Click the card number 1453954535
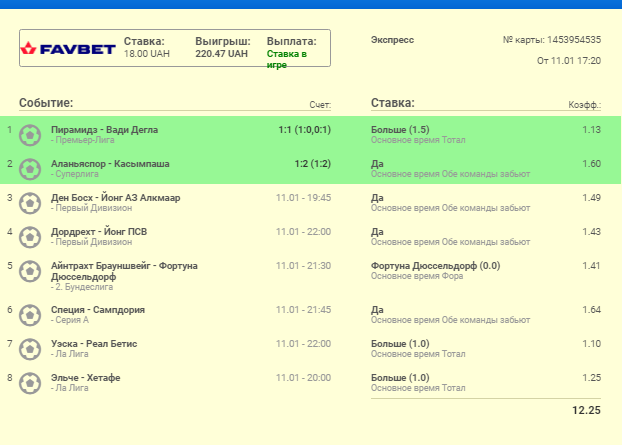The height and width of the screenshot is (445, 622). click(x=574, y=40)
